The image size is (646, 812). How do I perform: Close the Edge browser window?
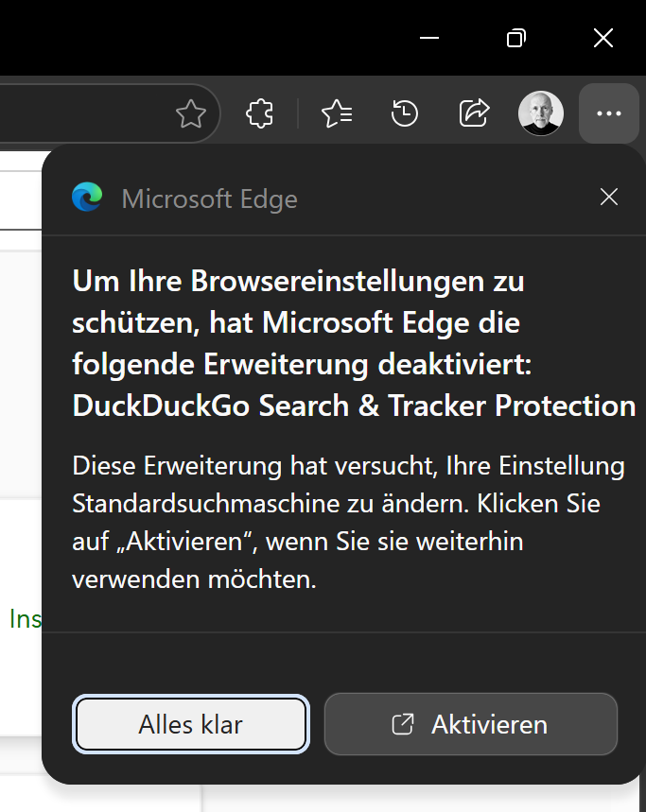pyautogui.click(x=603, y=38)
